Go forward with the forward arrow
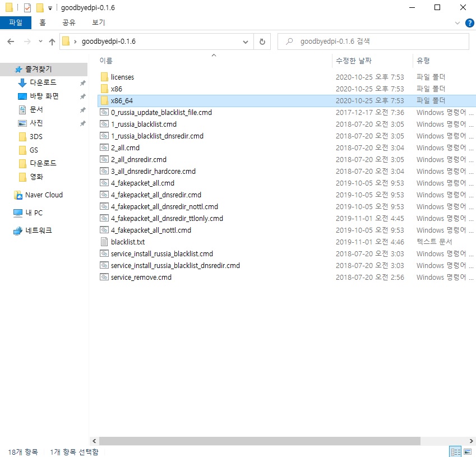The image size is (476, 457). point(27,41)
